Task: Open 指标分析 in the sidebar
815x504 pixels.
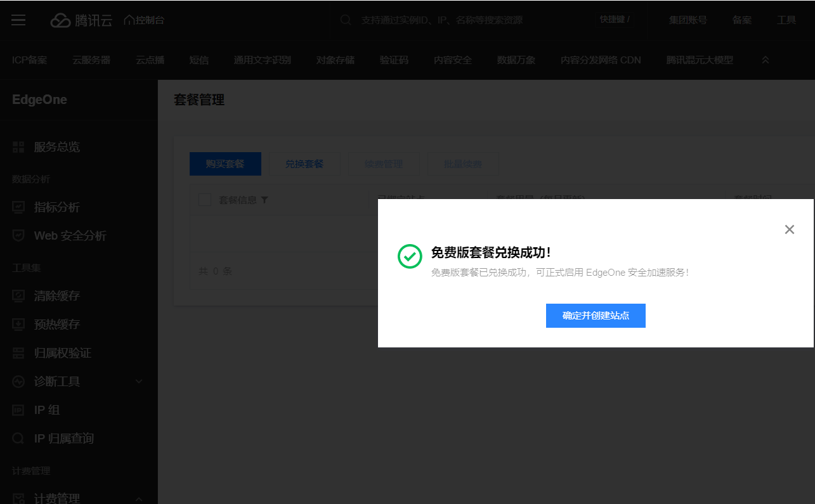Action: click(57, 207)
